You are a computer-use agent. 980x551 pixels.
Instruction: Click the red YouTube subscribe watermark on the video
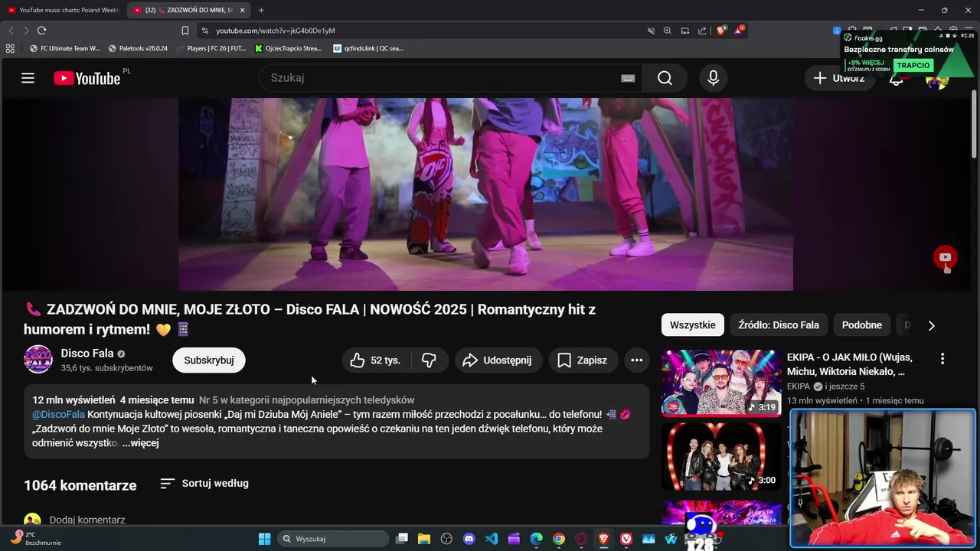click(946, 259)
